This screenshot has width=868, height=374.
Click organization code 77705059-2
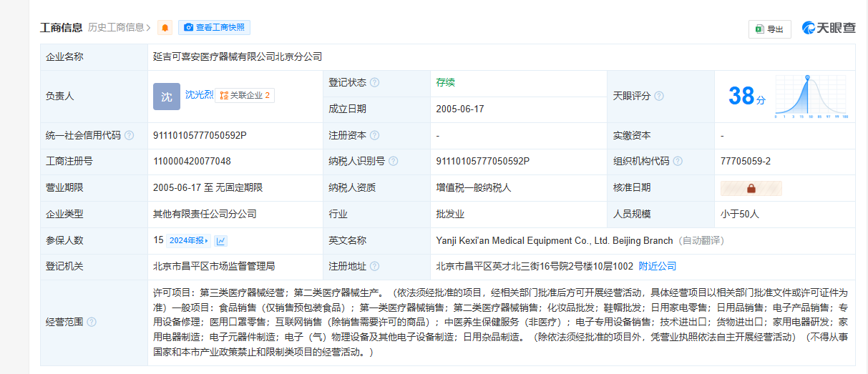tap(746, 162)
